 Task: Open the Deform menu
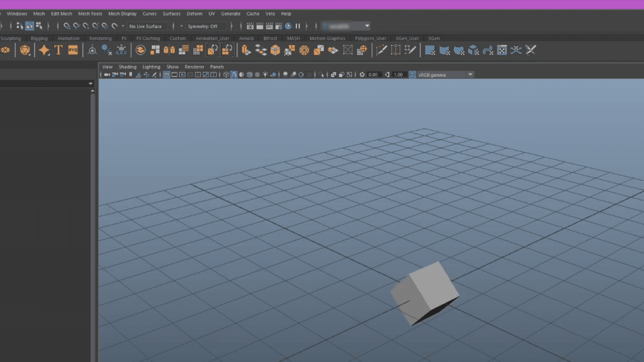pyautogui.click(x=194, y=14)
